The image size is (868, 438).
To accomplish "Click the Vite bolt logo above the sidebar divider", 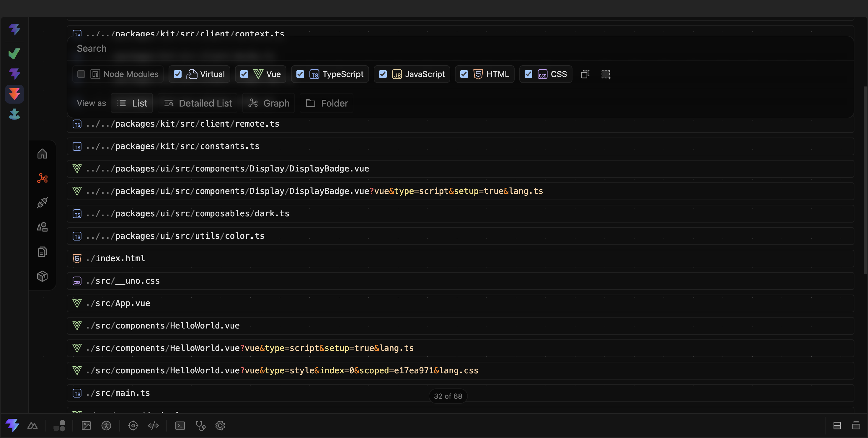I will click(14, 30).
